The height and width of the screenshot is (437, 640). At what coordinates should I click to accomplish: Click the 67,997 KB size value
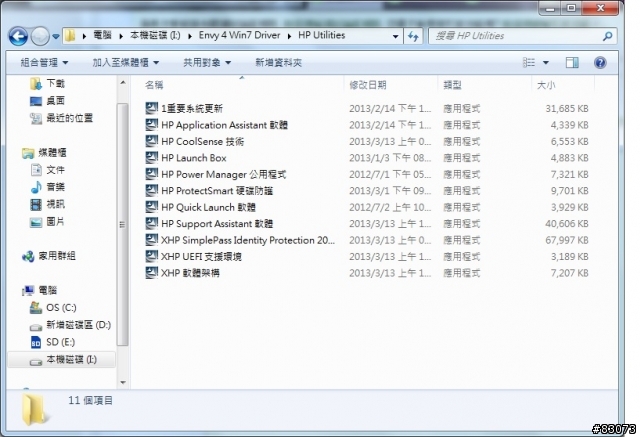567,240
